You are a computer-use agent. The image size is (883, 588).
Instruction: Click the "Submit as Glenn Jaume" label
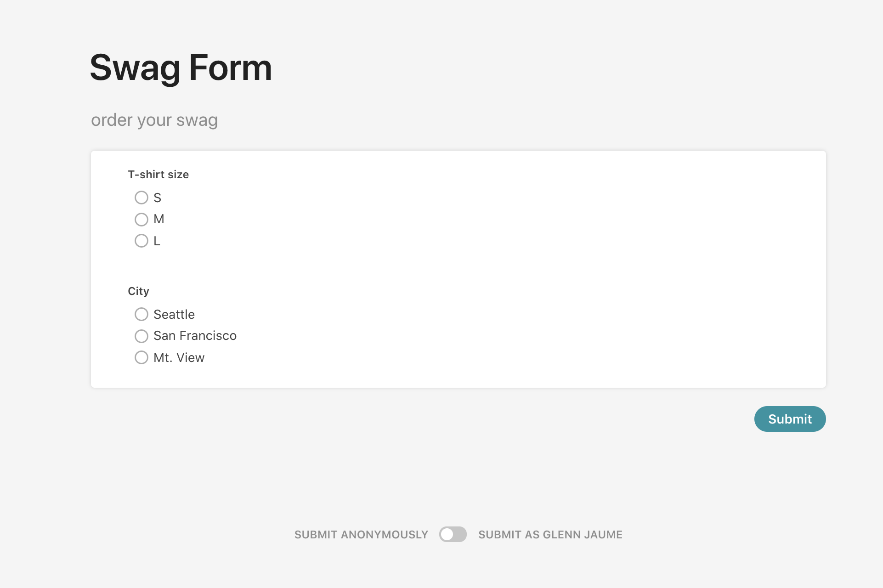pos(550,535)
